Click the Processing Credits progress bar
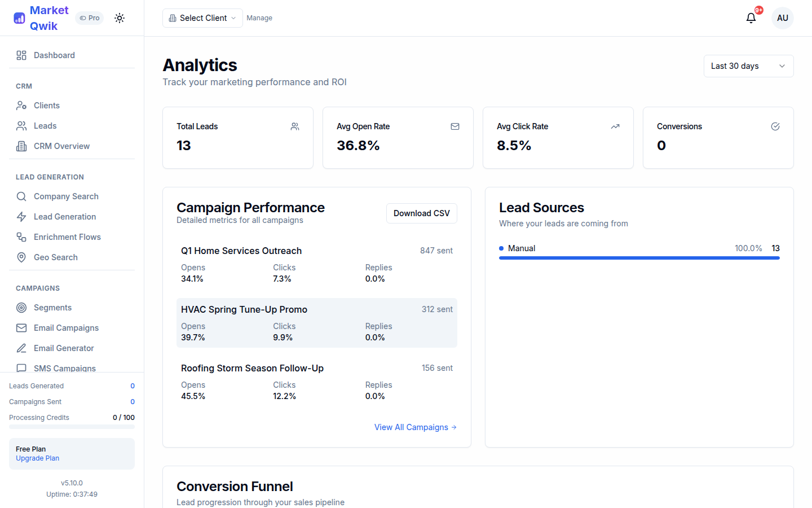812x508 pixels. [x=72, y=426]
